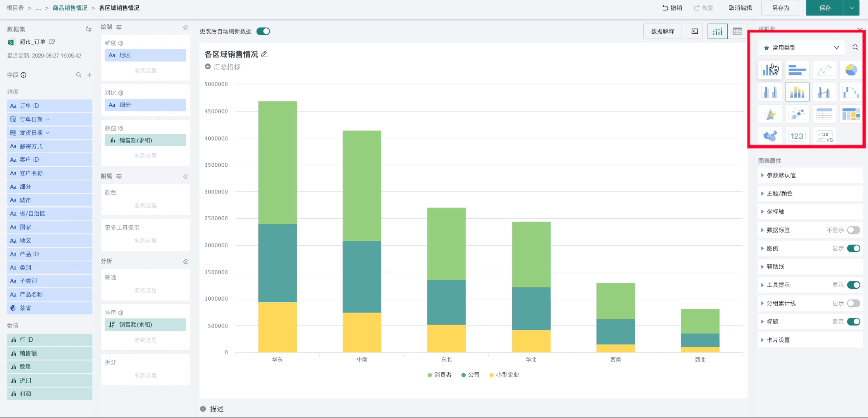
Task: Click the 数据解释 button
Action: point(663,31)
